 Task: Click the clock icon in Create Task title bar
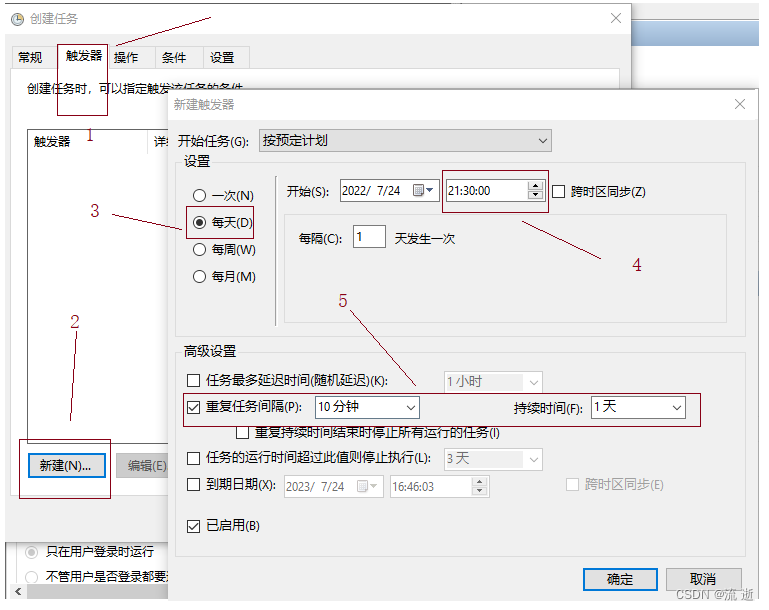click(18, 19)
